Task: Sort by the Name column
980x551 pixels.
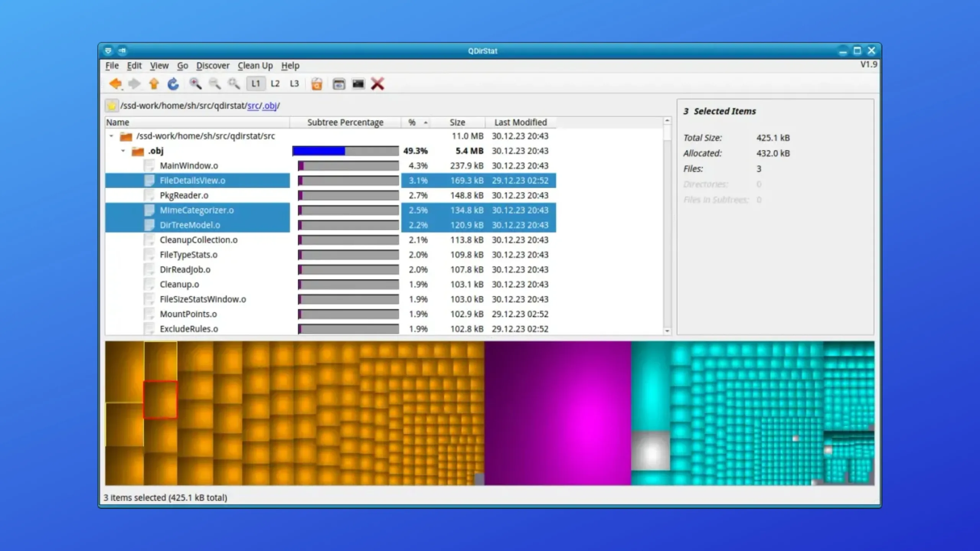Action: (x=197, y=122)
